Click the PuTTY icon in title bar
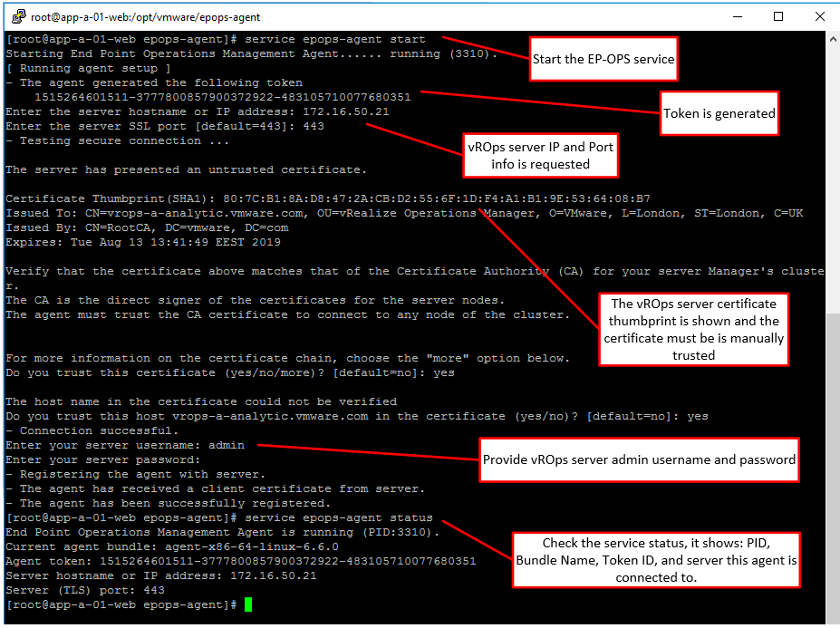Image resolution: width=840 pixels, height=628 pixels. click(x=18, y=16)
